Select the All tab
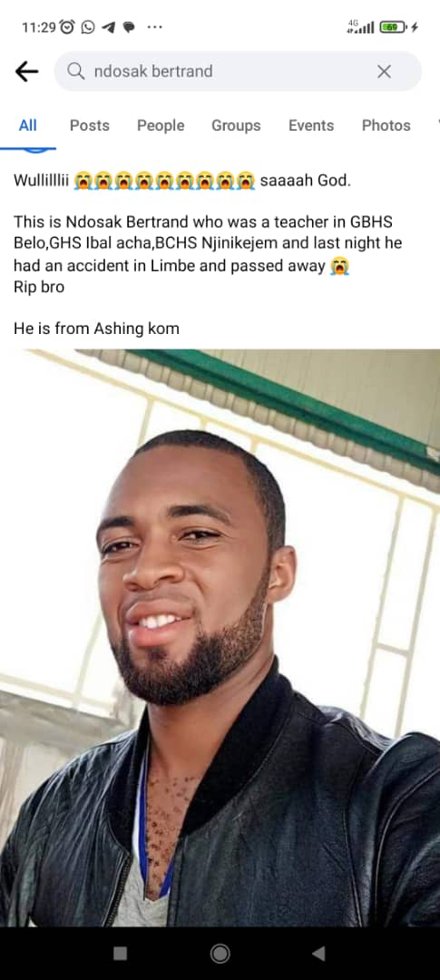The height and width of the screenshot is (980, 440). pyautogui.click(x=27, y=125)
